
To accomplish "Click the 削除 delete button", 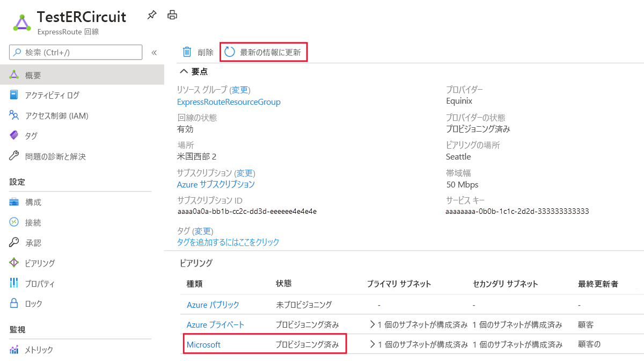I will click(x=197, y=52).
